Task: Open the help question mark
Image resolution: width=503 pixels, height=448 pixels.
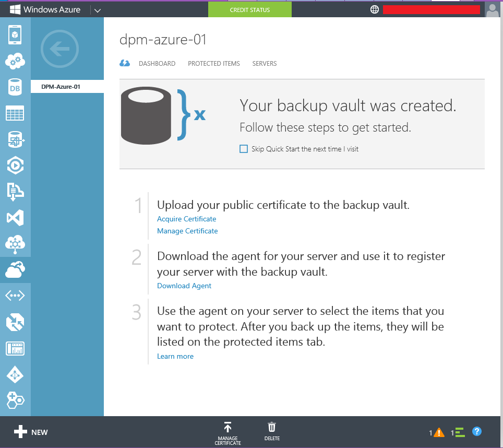Action: [477, 432]
